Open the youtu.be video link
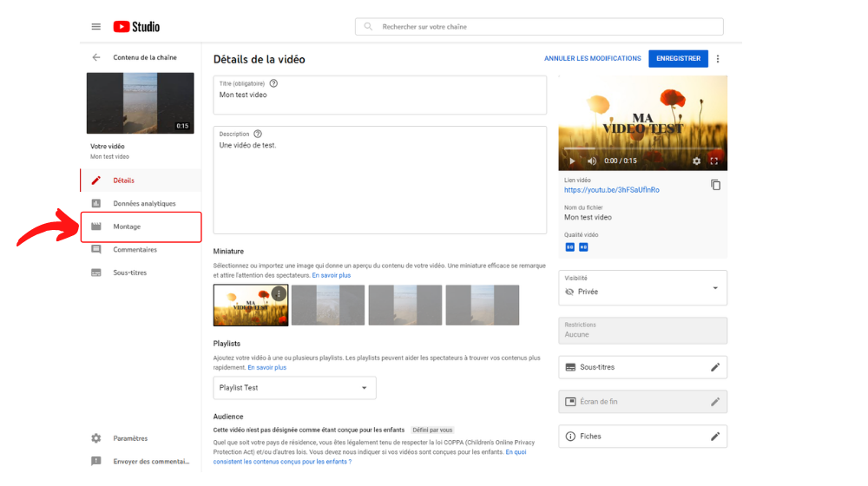This screenshot has height=486, width=868. point(612,190)
